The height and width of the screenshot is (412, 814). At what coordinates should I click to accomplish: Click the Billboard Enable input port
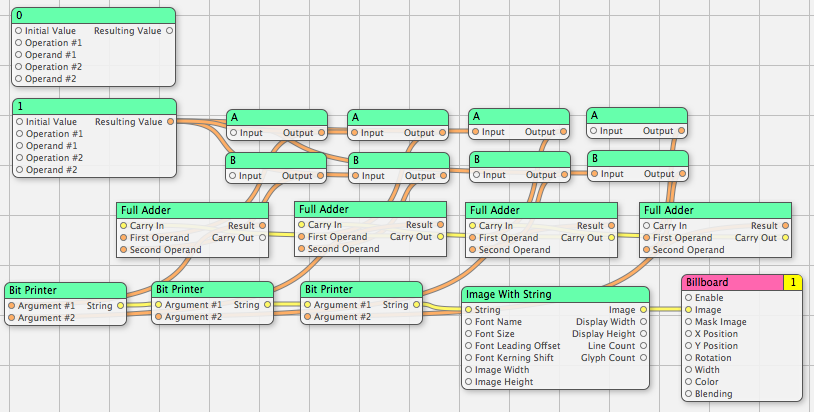click(688, 298)
